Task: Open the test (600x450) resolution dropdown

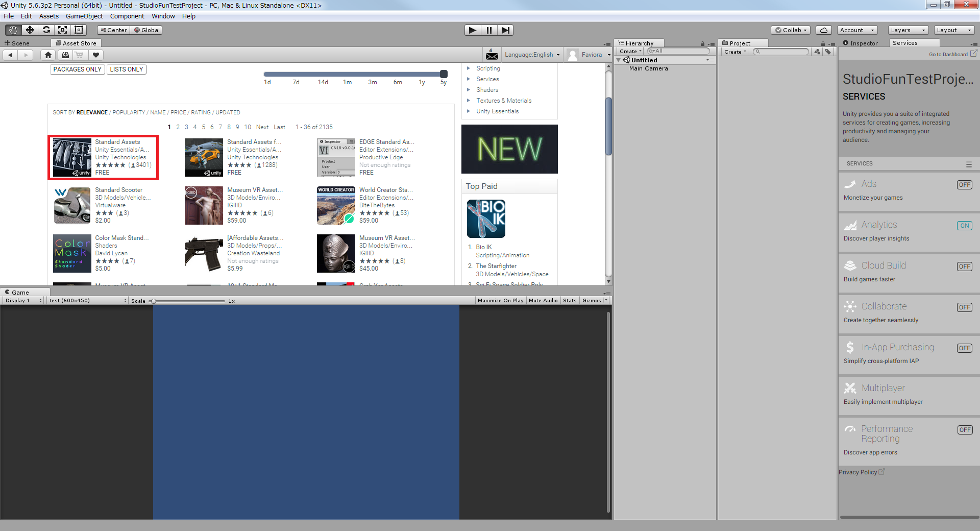Action: click(87, 301)
